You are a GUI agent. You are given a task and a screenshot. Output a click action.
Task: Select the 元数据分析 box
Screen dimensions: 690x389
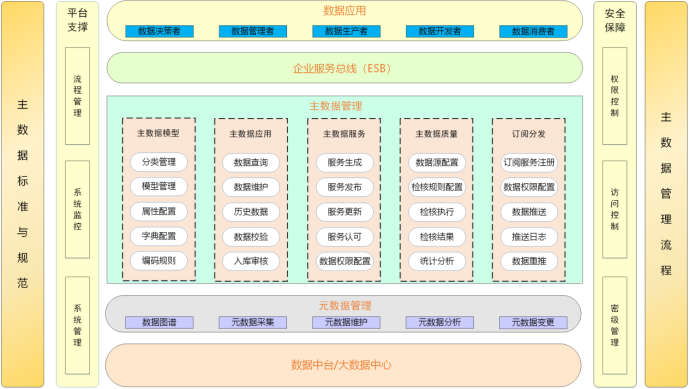(x=440, y=322)
